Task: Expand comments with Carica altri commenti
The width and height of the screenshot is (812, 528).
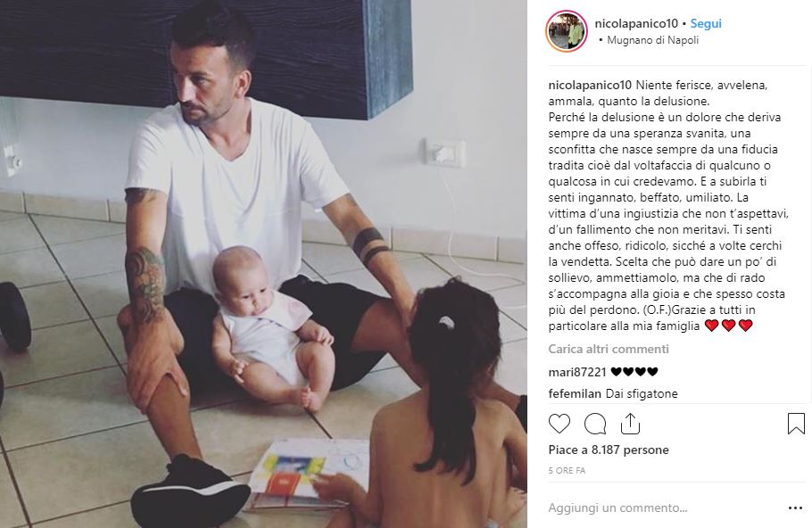Action: [609, 349]
